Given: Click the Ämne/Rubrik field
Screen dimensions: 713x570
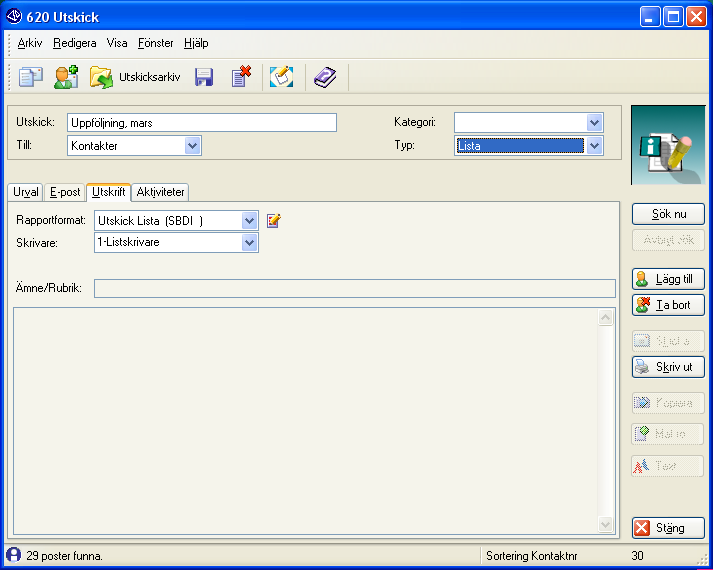Looking at the screenshot, I should (355, 289).
